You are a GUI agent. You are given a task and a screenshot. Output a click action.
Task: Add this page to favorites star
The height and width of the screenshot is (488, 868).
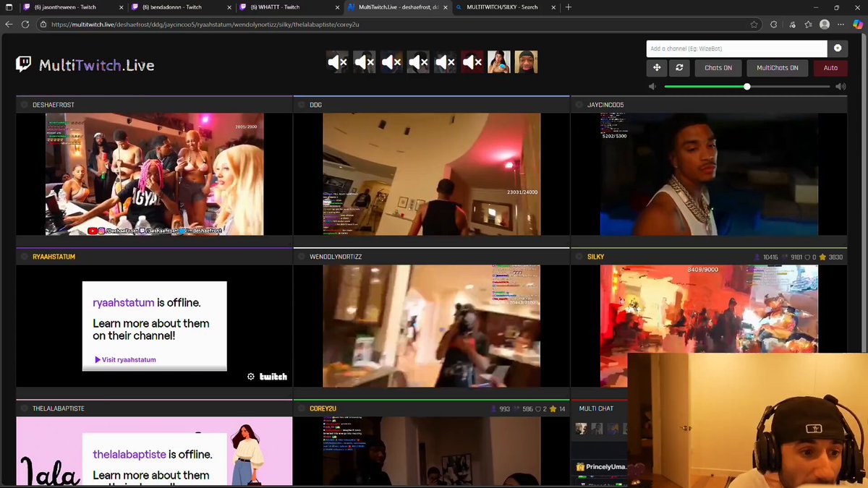(x=754, y=24)
